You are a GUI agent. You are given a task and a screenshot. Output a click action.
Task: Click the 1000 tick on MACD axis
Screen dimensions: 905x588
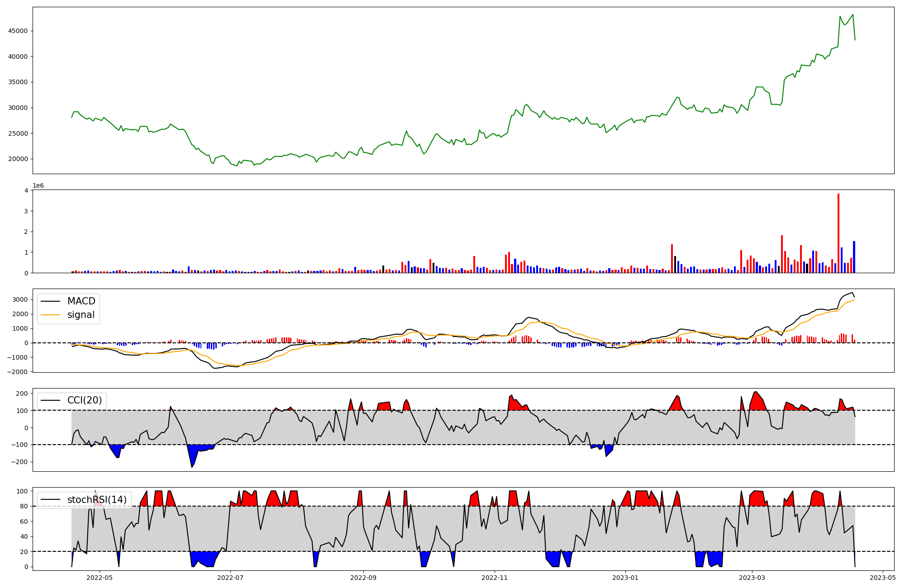click(x=20, y=328)
